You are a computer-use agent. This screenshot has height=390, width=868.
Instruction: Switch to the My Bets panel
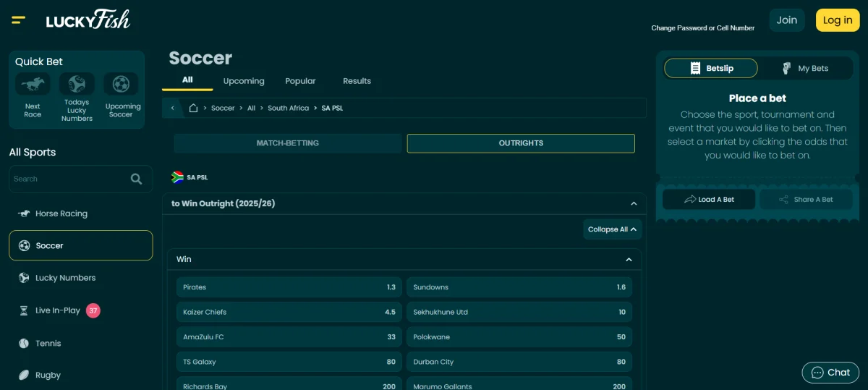pos(805,68)
